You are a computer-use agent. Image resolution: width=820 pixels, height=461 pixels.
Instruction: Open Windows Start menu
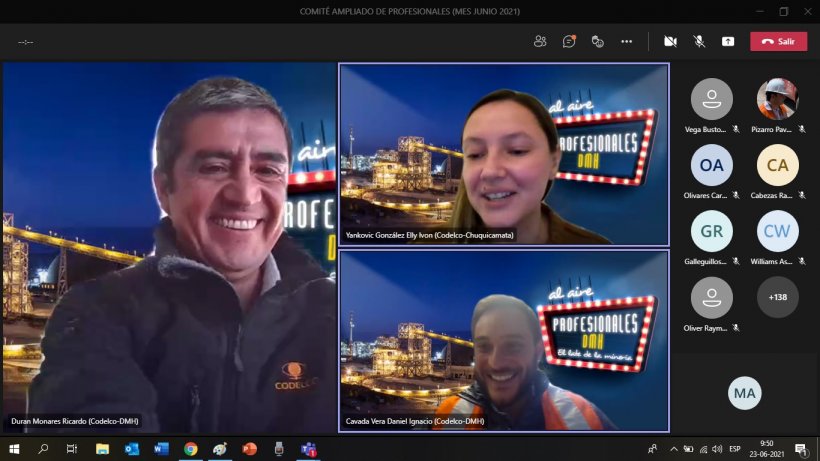[x=14, y=449]
